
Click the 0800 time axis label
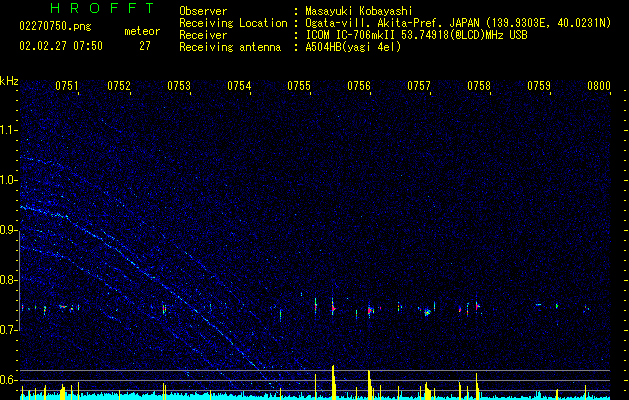(x=599, y=86)
